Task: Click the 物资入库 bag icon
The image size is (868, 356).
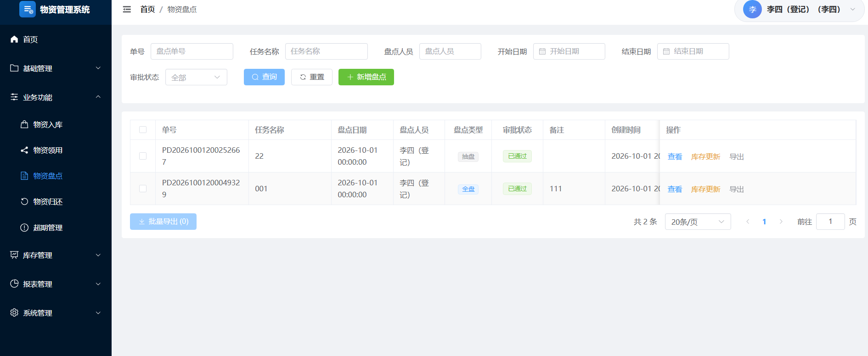Action: coord(24,124)
